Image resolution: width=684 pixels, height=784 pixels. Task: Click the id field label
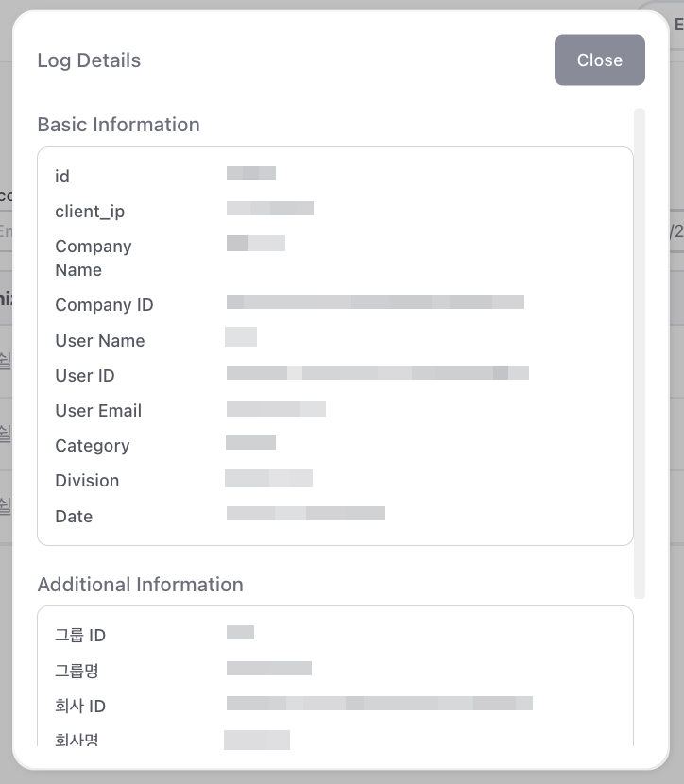coord(62,177)
